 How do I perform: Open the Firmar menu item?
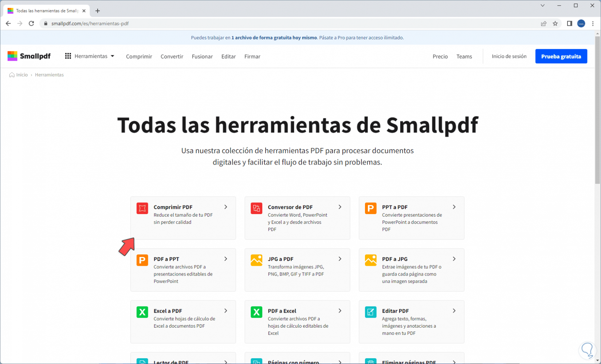pos(252,56)
